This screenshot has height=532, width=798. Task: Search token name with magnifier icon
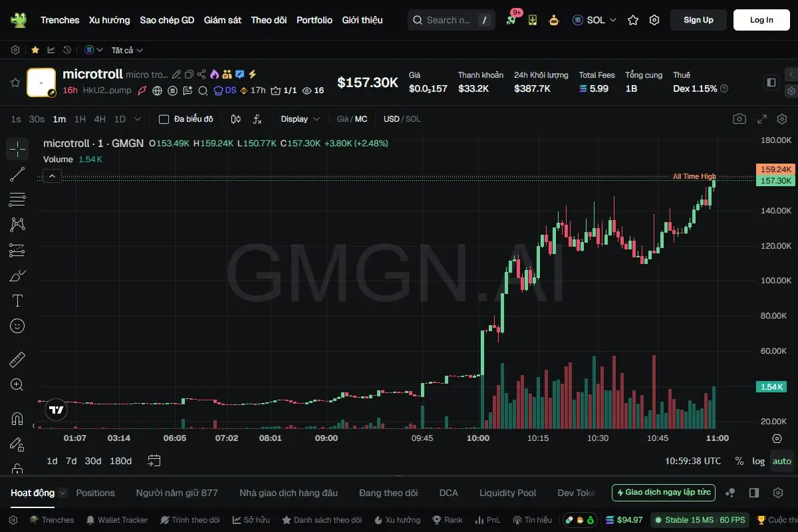[x=203, y=90]
